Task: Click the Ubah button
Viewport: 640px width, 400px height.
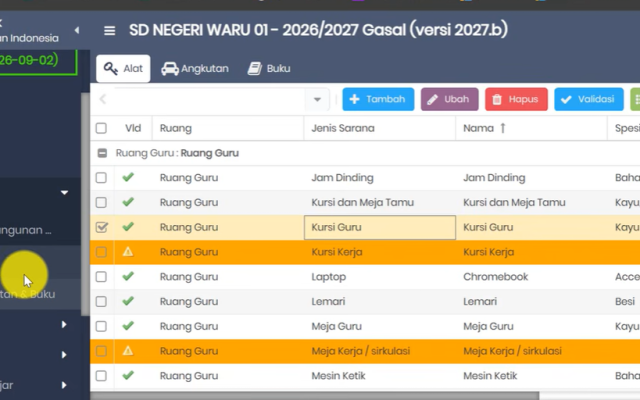Action: (x=449, y=99)
